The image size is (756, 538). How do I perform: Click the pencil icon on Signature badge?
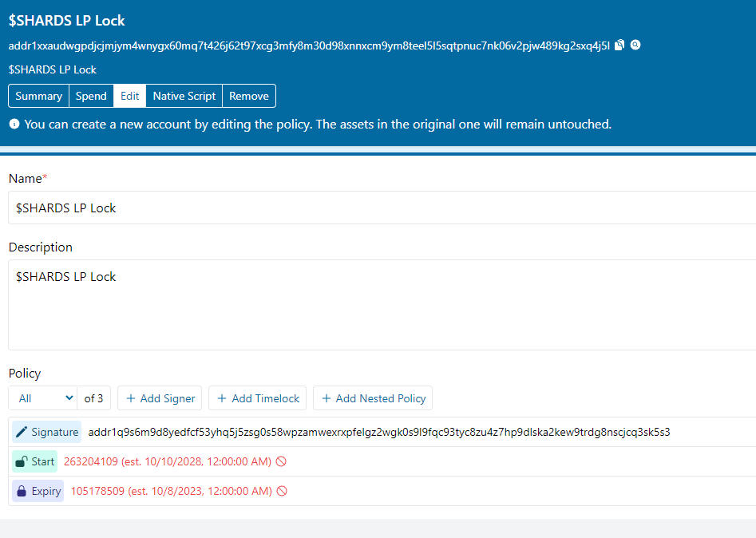tap(22, 432)
